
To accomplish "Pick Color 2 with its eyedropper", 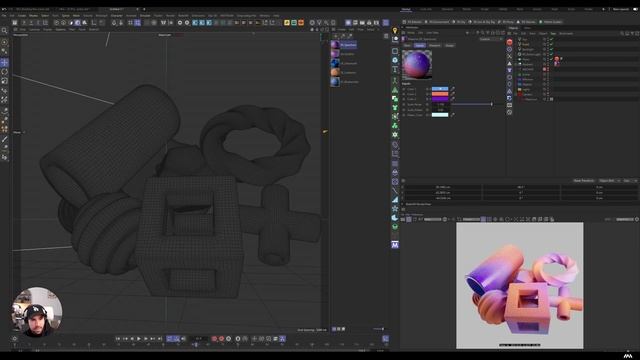I will (452, 93).
